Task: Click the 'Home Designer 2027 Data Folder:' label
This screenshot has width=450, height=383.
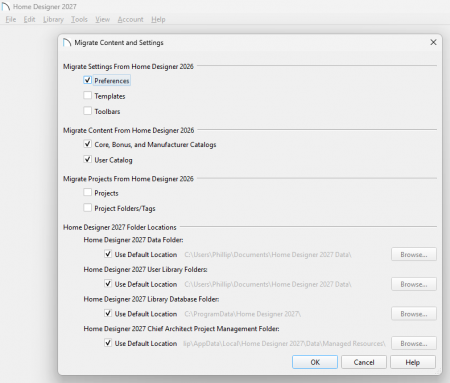Action: pos(133,240)
